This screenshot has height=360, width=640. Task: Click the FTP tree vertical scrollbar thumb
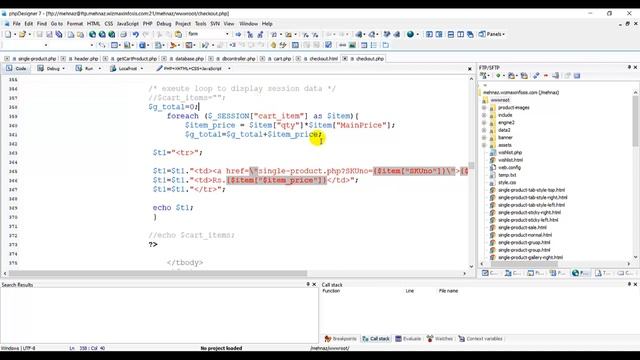(x=636, y=121)
